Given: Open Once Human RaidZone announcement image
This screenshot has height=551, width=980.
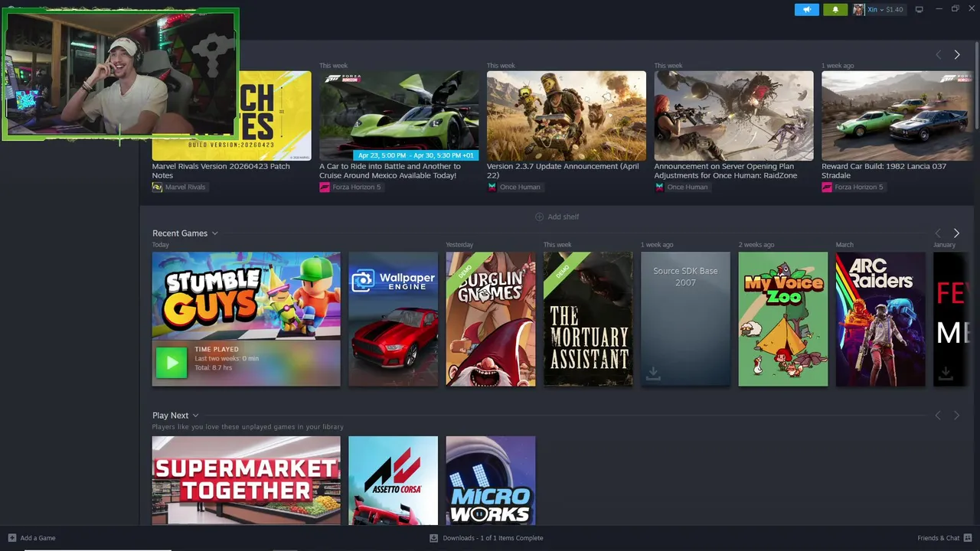Looking at the screenshot, I should [733, 116].
